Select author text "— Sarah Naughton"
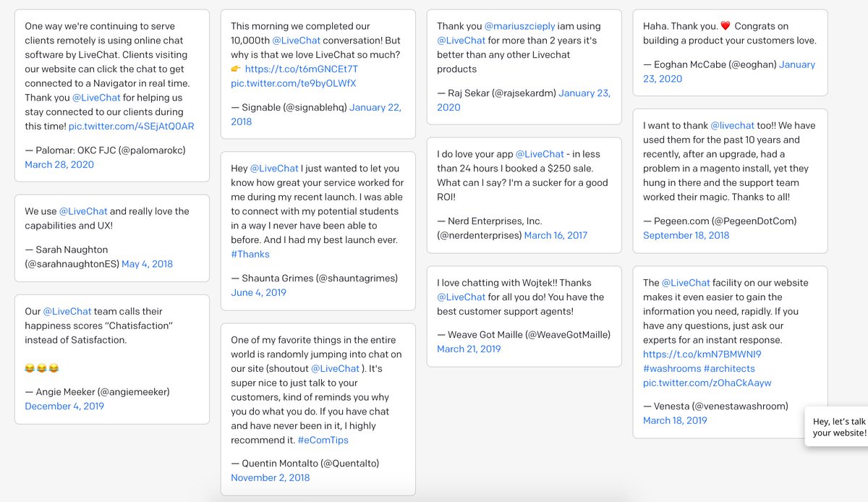 click(x=66, y=250)
